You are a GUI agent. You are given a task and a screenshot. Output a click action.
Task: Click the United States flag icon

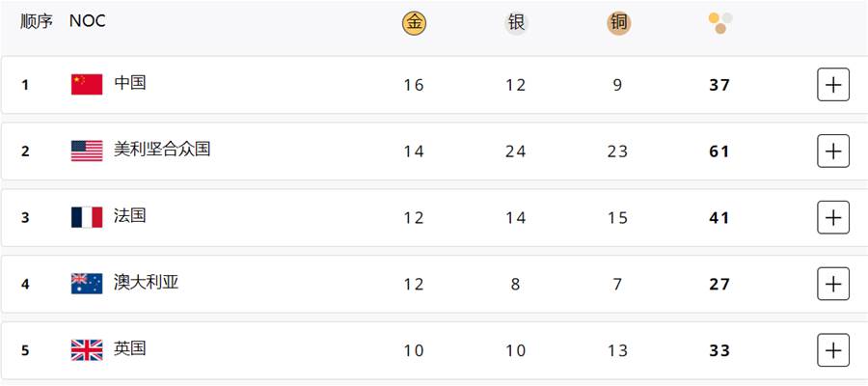(87, 151)
